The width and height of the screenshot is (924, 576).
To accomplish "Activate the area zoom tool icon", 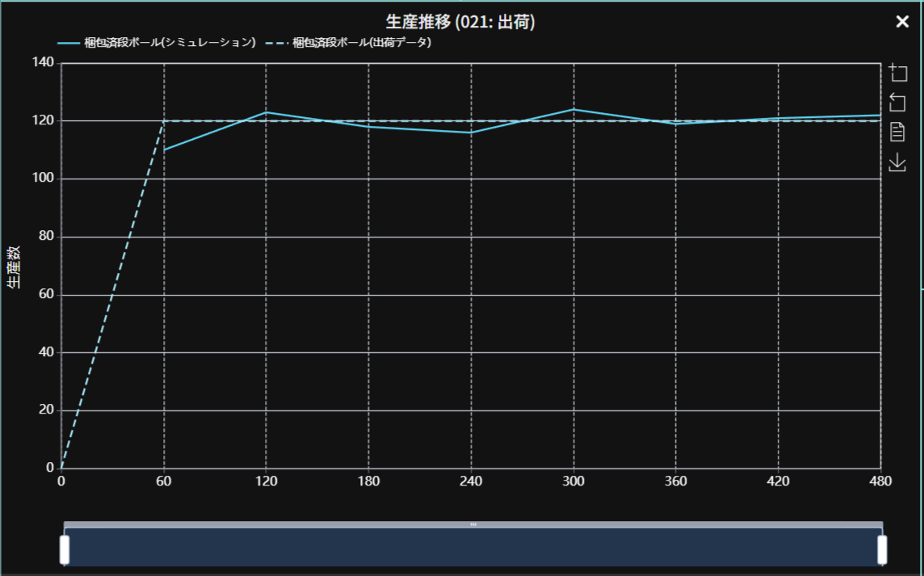I will click(x=897, y=73).
